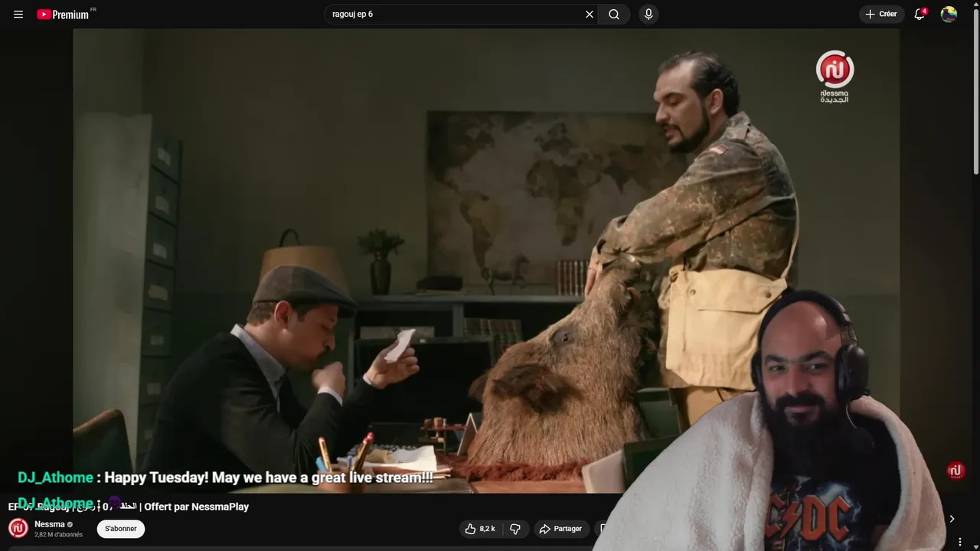Dislike the video
Image resolution: width=980 pixels, height=551 pixels.
515,529
